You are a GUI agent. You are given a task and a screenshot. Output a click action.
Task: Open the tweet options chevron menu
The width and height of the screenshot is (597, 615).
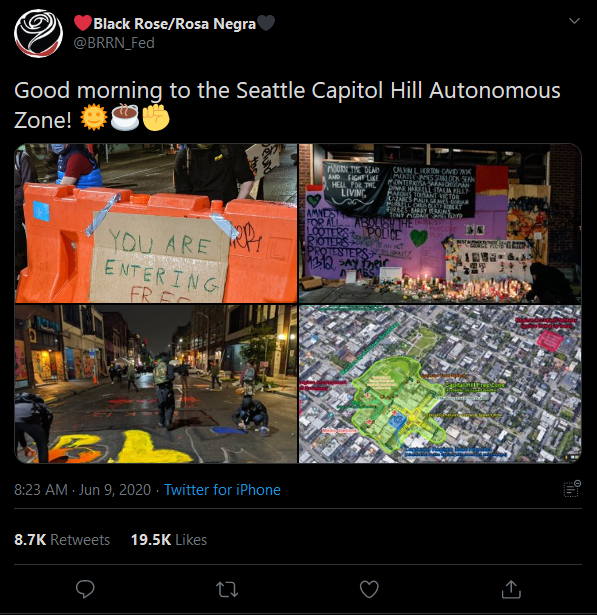[574, 21]
